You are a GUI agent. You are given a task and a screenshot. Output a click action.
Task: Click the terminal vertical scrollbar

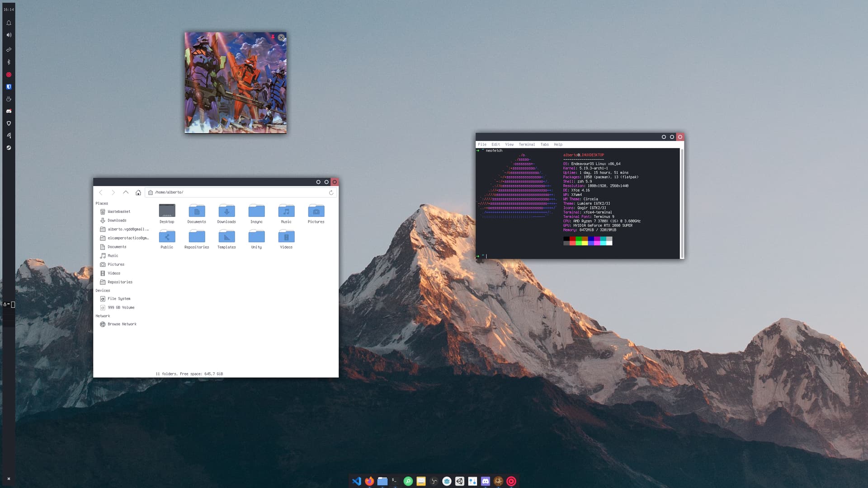(x=682, y=203)
